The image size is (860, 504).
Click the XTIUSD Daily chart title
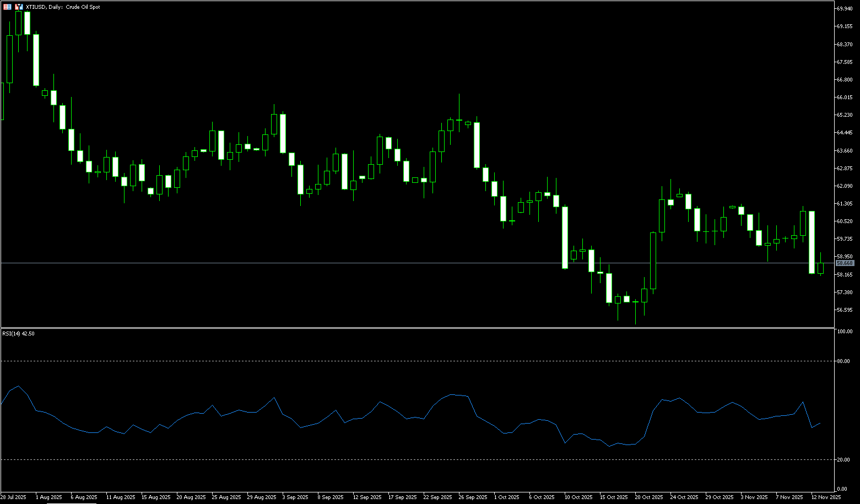coord(63,7)
